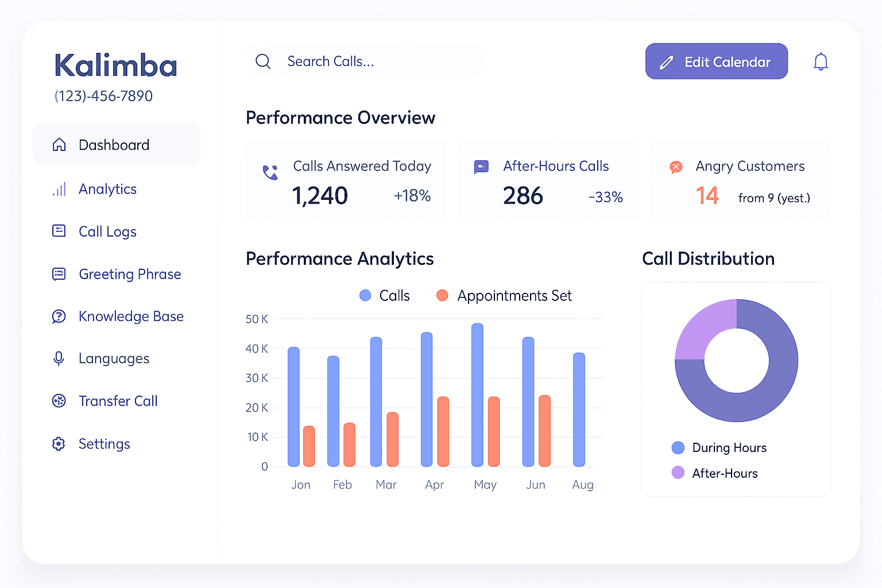This screenshot has height=588, width=882.
Task: Click the Call Logs list icon
Action: pos(59,231)
